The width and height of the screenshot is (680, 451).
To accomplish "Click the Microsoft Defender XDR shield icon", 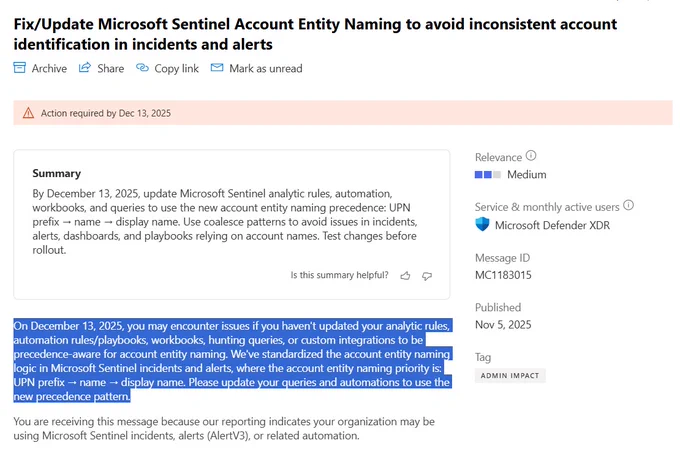I will tap(482, 225).
